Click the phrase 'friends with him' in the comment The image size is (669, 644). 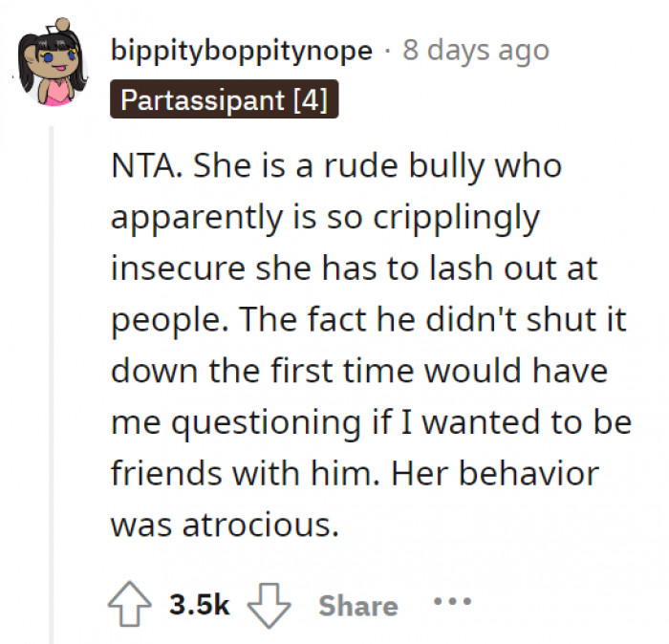(245, 473)
